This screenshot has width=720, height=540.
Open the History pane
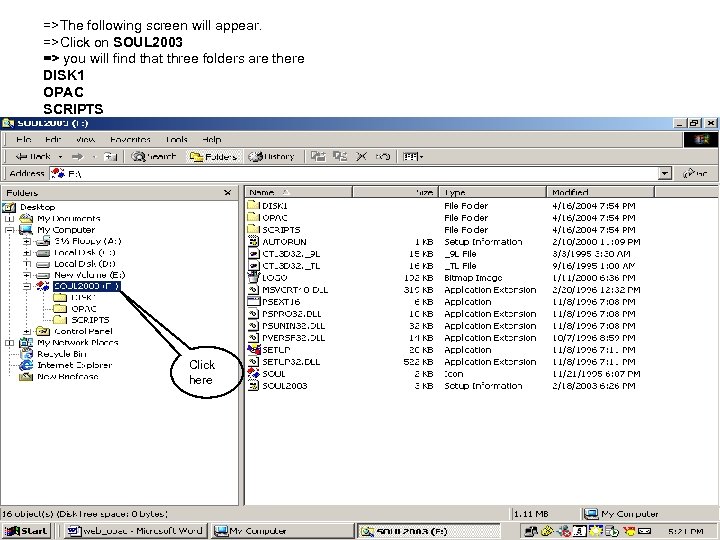pyautogui.click(x=271, y=157)
